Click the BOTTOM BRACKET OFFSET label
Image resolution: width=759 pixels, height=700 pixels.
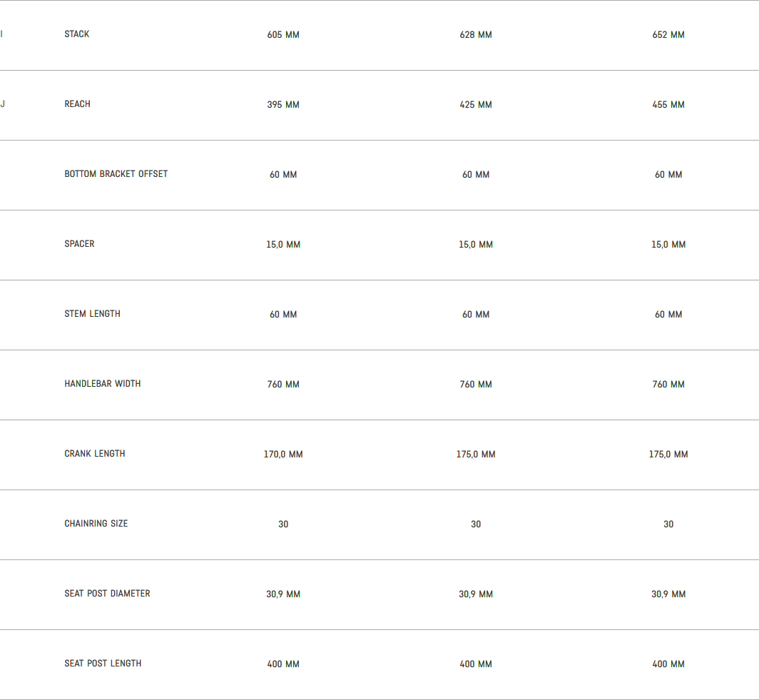116,174
